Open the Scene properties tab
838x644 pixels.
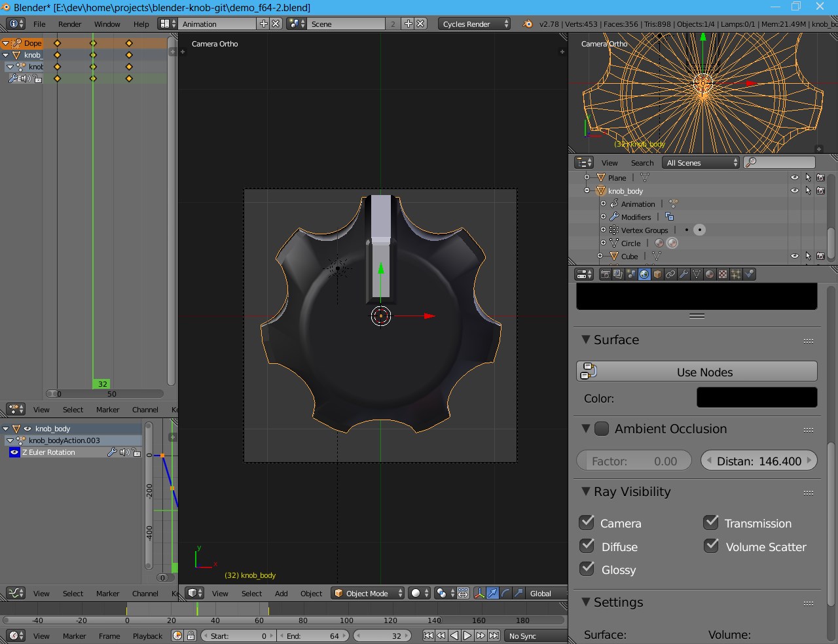[631, 274]
